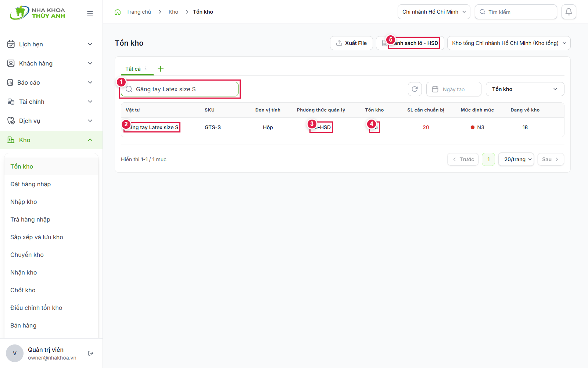Open Tồn kho in sidebar
The width and height of the screenshot is (588, 368).
click(51, 166)
